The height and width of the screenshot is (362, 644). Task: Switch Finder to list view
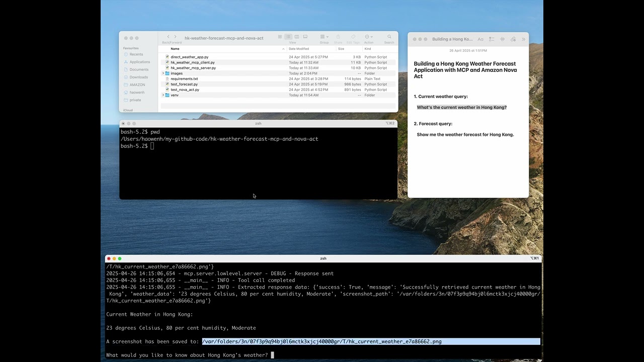pos(288,37)
